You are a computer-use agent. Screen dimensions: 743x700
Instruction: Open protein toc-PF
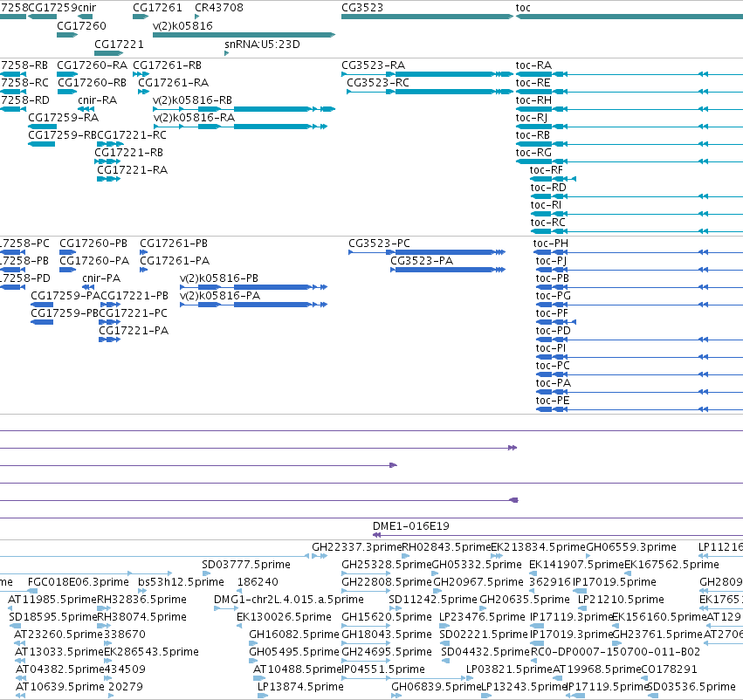tap(552, 312)
